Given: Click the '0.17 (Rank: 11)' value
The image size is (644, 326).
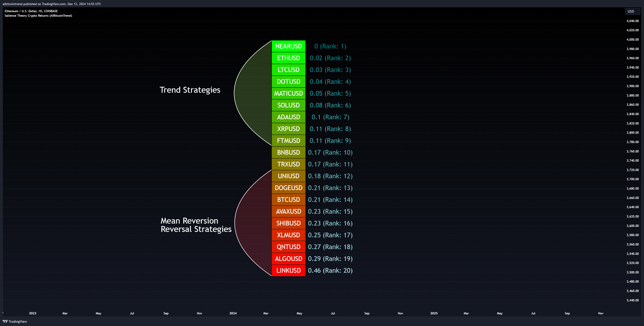Looking at the screenshot, I should pos(330,164).
